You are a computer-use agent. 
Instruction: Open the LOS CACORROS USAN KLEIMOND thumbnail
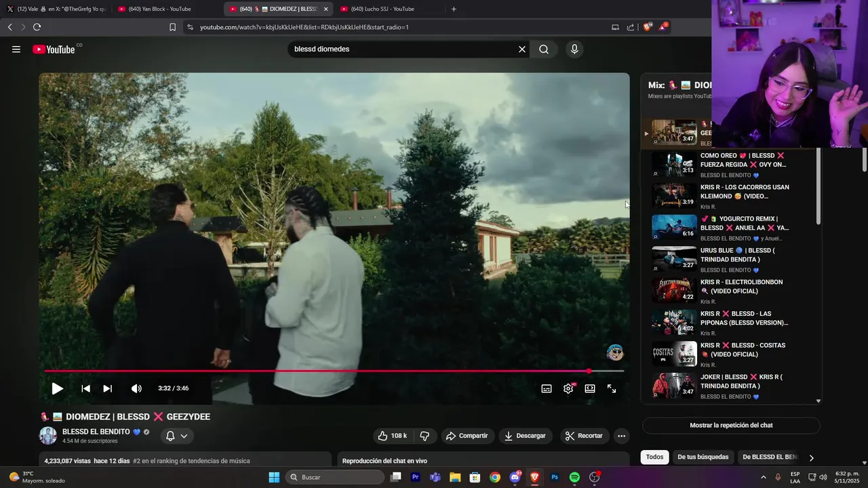[674, 196]
